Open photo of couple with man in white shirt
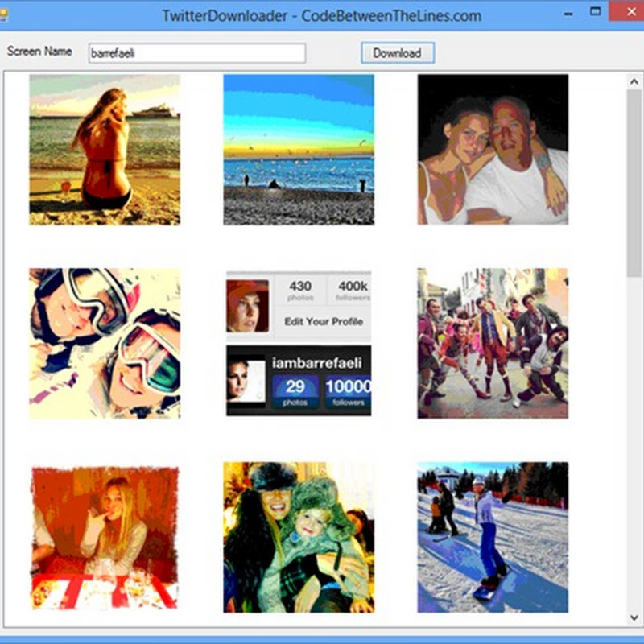Viewport: 644px width, 644px height. pos(493,150)
